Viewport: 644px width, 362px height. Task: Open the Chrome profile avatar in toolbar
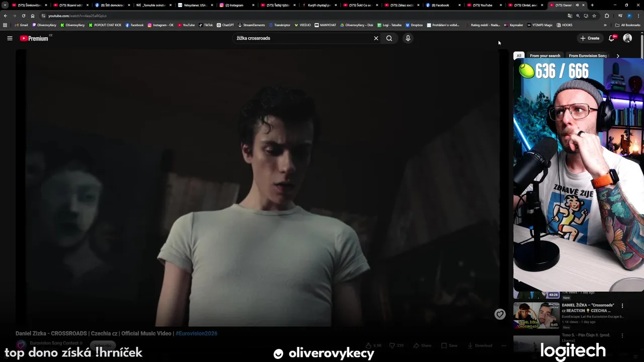[629, 16]
